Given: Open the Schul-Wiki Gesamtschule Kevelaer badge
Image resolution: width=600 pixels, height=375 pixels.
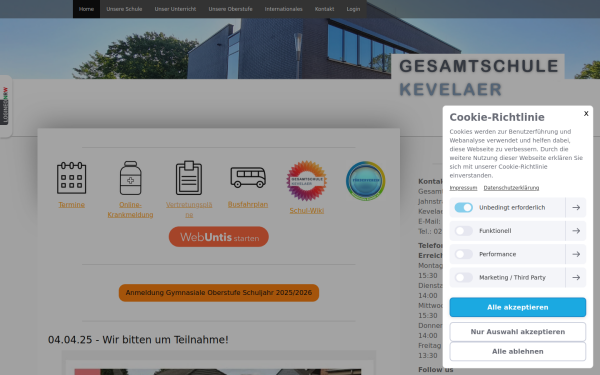Looking at the screenshot, I should tap(307, 181).
